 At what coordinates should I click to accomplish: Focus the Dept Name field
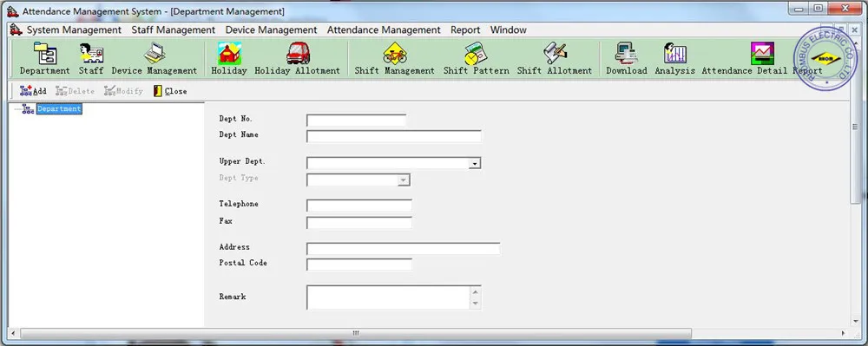[x=394, y=136]
